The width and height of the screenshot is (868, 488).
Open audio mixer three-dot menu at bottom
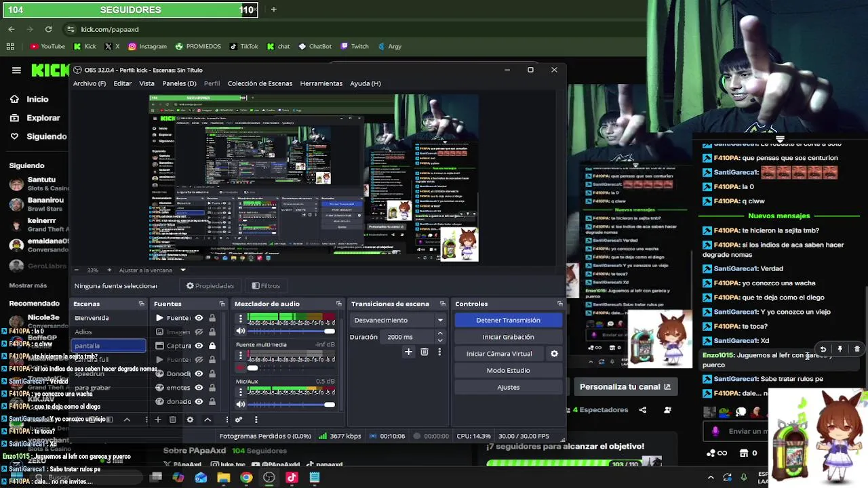[256, 420]
